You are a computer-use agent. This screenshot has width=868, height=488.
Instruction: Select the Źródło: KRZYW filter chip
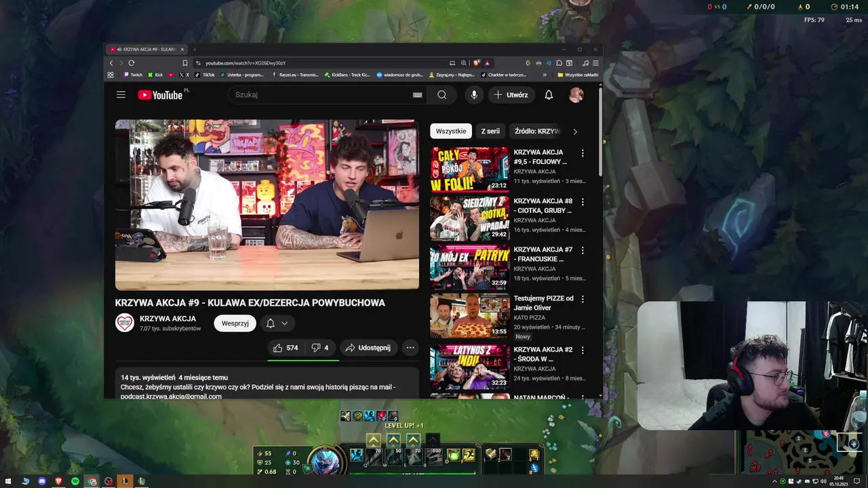pyautogui.click(x=537, y=131)
